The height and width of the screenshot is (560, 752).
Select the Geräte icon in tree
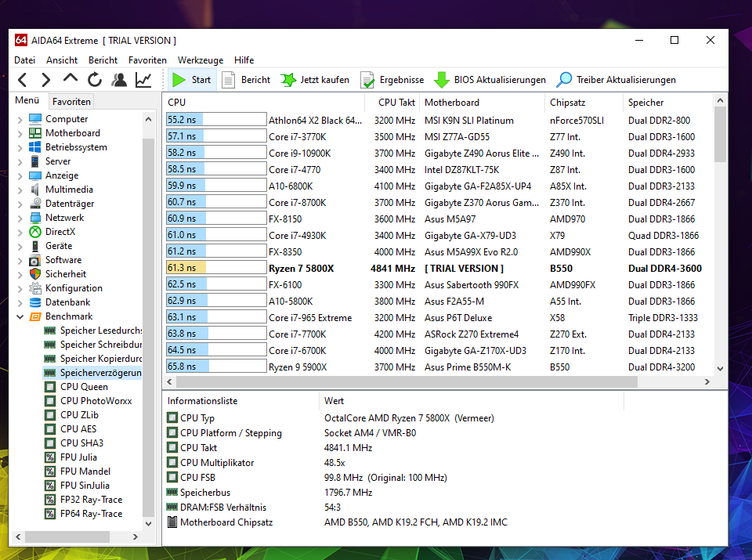35,246
